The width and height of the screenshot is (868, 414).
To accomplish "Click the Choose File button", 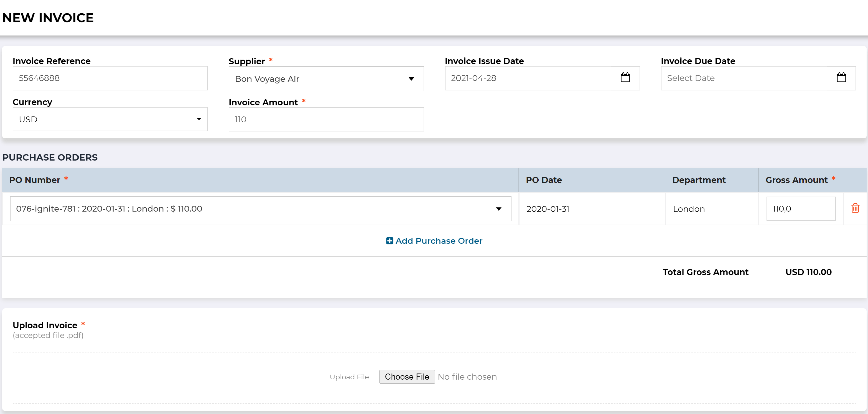I will coord(407,377).
